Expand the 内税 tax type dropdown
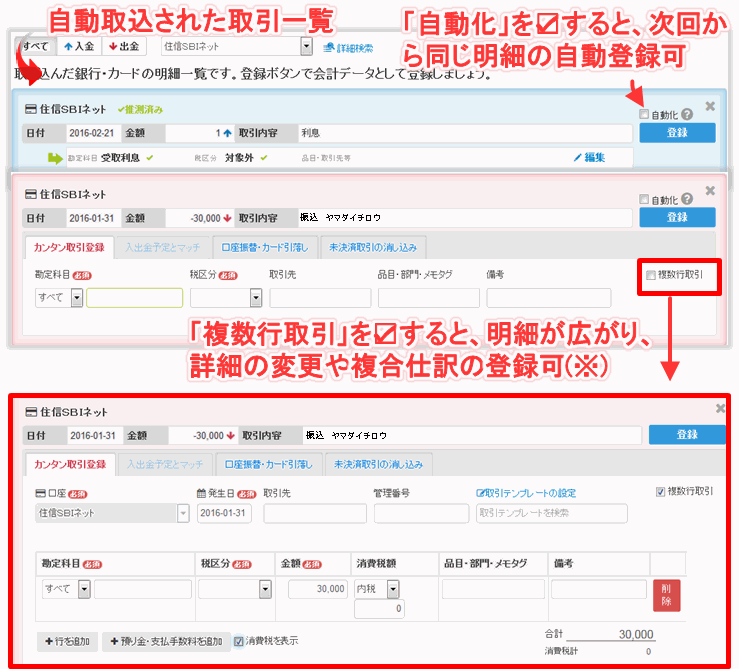This screenshot has width=739, height=669. point(393,590)
